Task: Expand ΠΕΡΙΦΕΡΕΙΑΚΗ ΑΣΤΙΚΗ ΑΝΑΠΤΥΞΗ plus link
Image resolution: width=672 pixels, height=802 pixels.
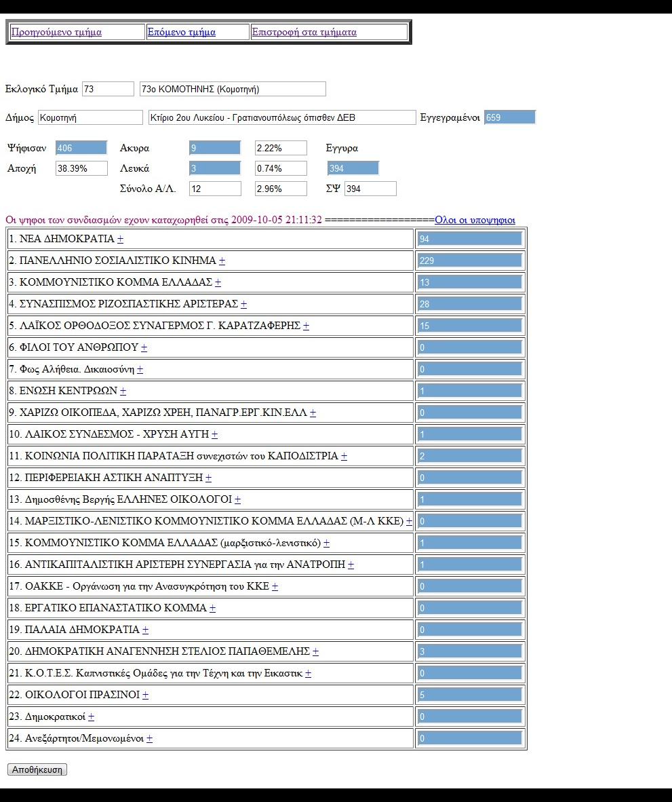Action: pos(208,478)
